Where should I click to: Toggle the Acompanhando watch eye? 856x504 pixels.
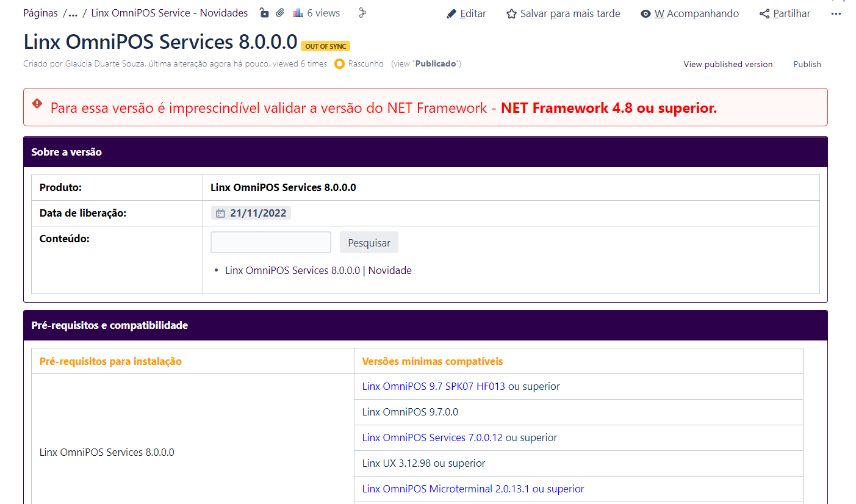coord(646,13)
